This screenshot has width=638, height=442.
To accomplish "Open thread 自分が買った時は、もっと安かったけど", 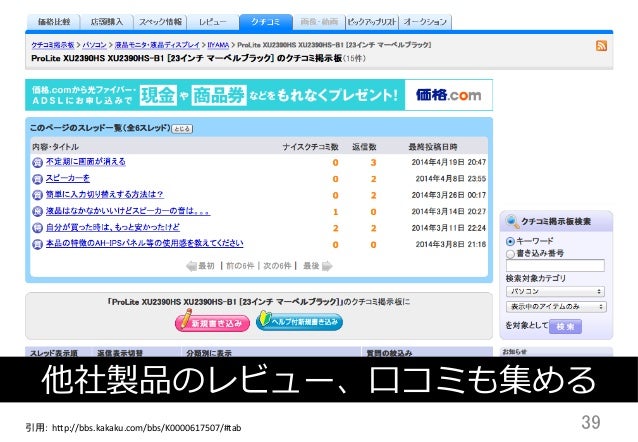I will tap(112, 227).
